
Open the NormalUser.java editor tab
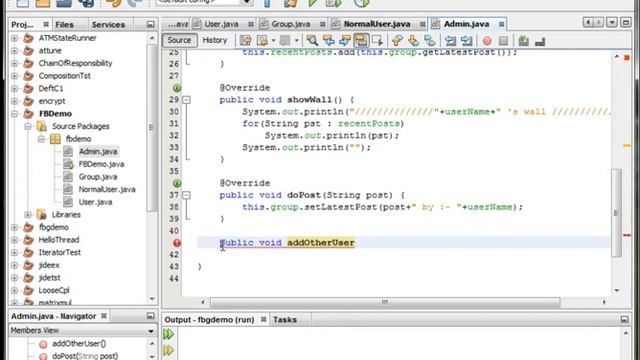[377, 24]
